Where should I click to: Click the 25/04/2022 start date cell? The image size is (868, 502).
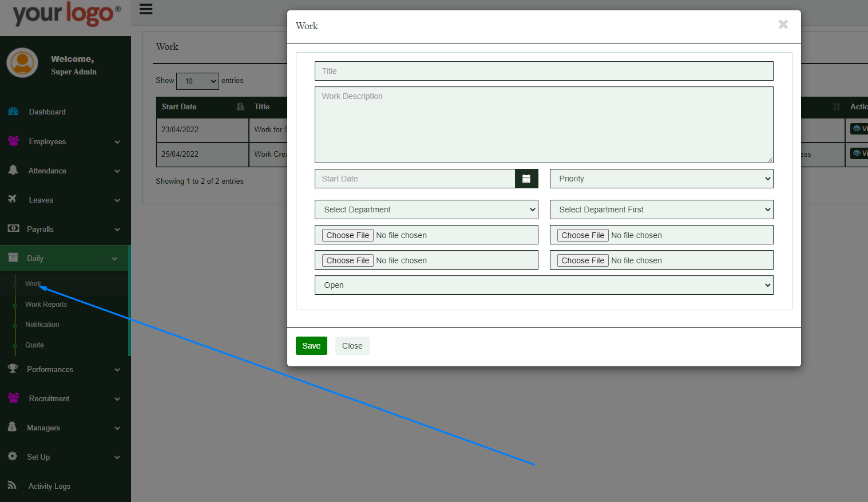(203, 155)
